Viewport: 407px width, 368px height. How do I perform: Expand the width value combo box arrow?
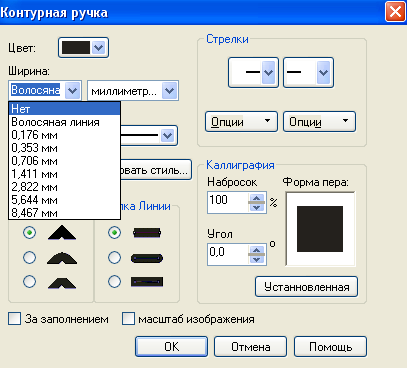coord(72,90)
